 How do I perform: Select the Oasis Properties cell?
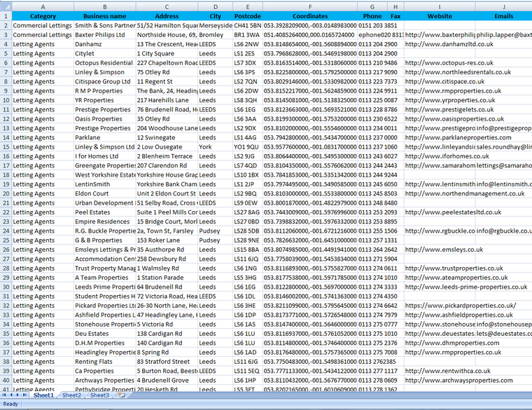click(x=105, y=119)
